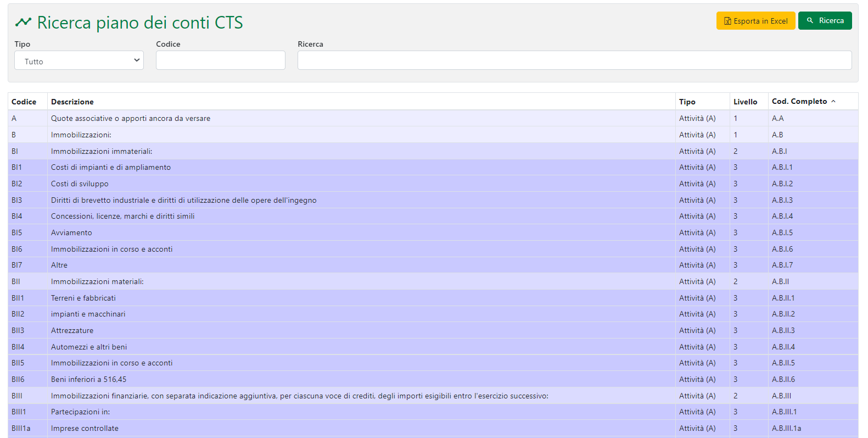The height and width of the screenshot is (438, 868).
Task: Open the Tipo dropdown showing Tutto
Action: tap(79, 60)
